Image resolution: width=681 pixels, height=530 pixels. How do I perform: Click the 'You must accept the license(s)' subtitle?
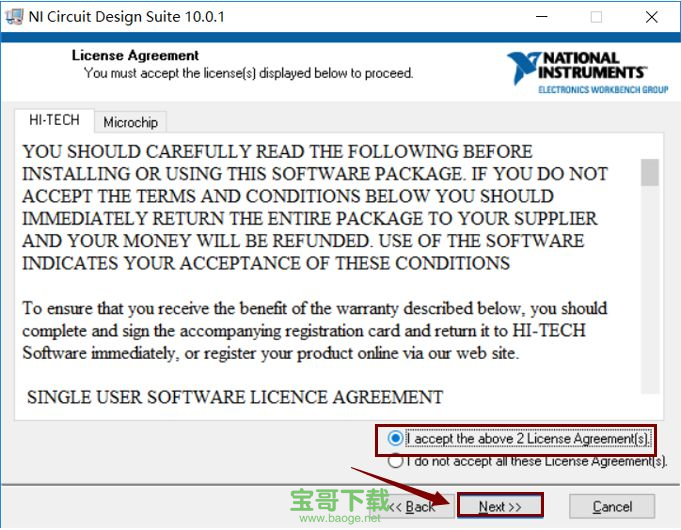(x=248, y=73)
